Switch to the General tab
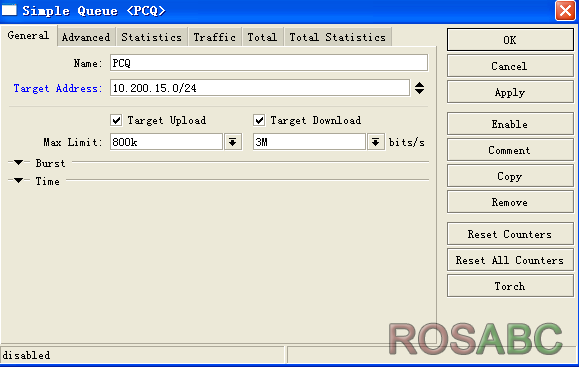 [28, 36]
